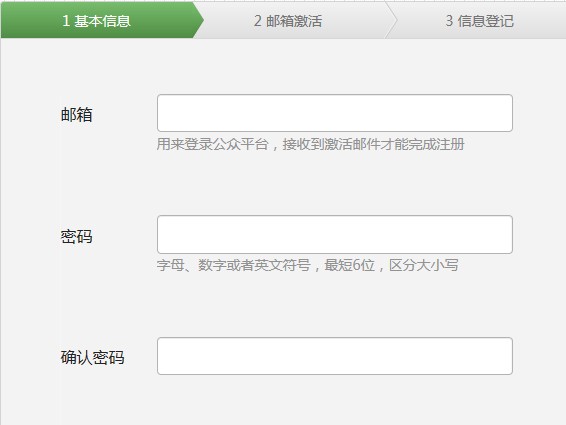Screen dimensions: 566x425
Task: Click the hint phrase 字母、数字或者英文符号
Action: coord(234,265)
